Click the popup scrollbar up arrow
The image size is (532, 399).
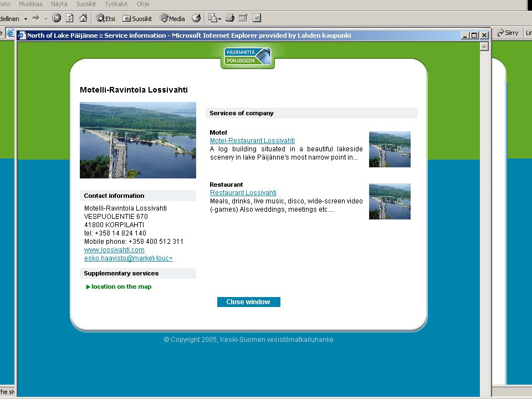pyautogui.click(x=484, y=46)
